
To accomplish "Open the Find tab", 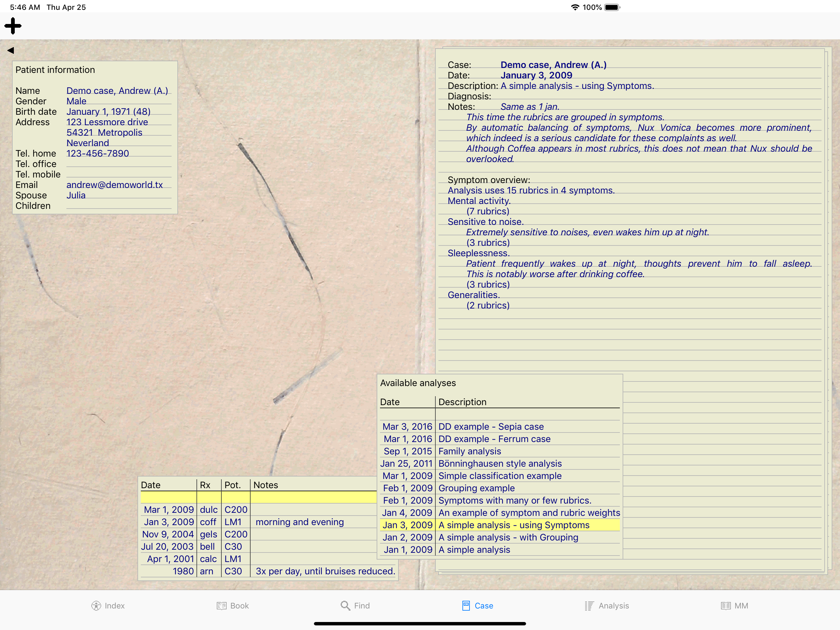I will click(x=355, y=606).
